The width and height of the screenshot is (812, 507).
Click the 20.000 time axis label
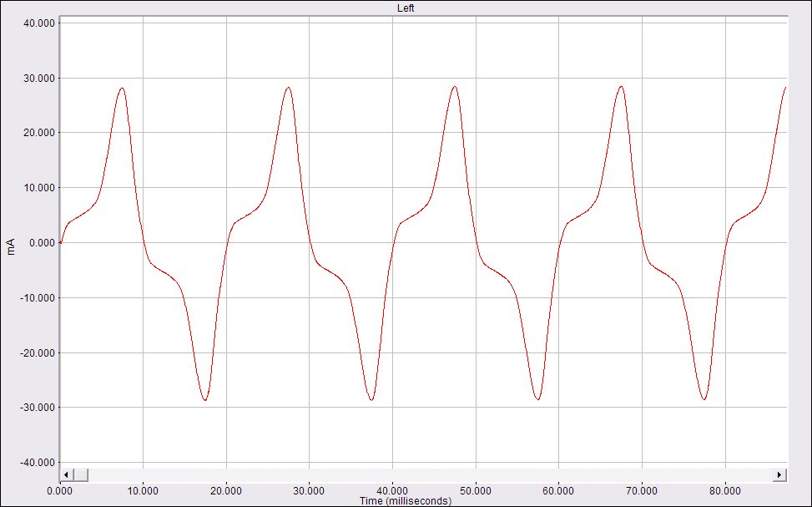click(226, 491)
